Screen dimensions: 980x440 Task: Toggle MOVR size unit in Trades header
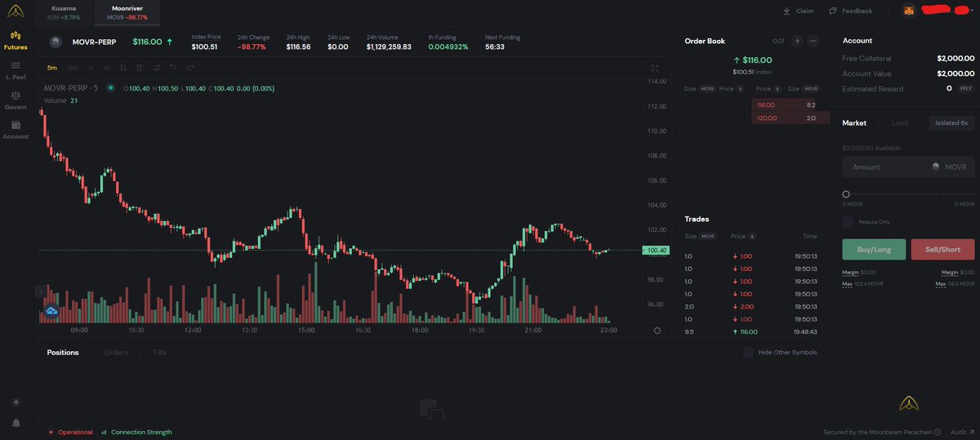[707, 236]
